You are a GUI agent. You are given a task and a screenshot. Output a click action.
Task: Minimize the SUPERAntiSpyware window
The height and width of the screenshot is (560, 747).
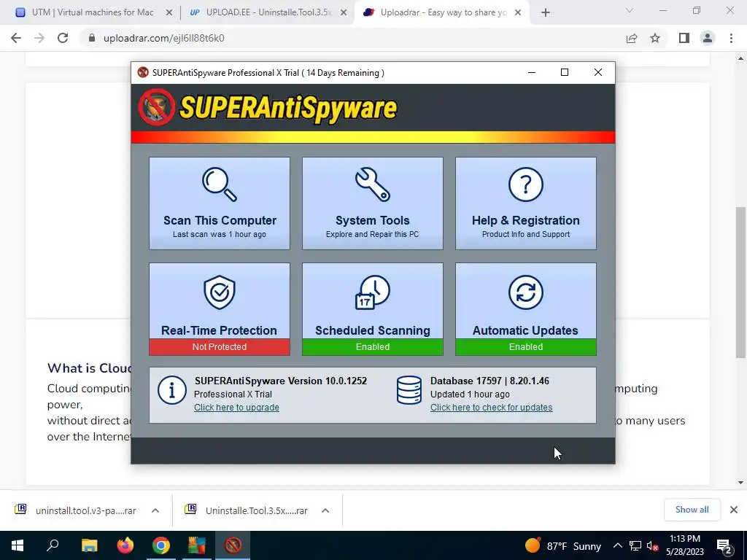532,72
